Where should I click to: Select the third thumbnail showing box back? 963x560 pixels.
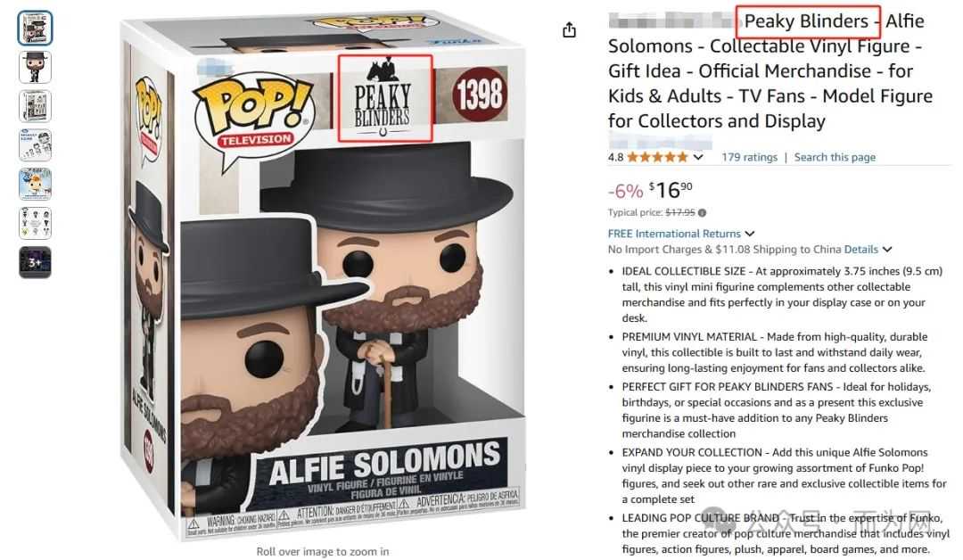tap(35, 106)
